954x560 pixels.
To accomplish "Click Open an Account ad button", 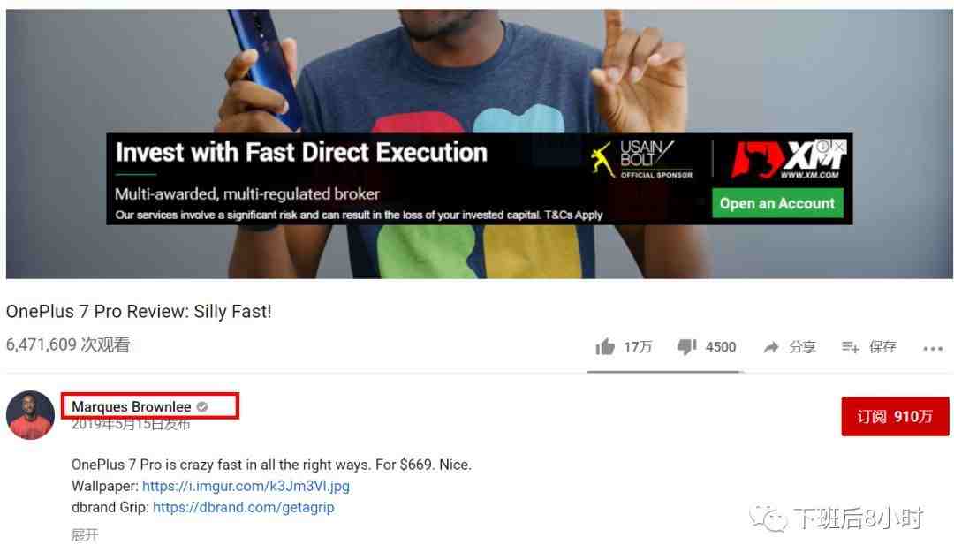I will 777,203.
